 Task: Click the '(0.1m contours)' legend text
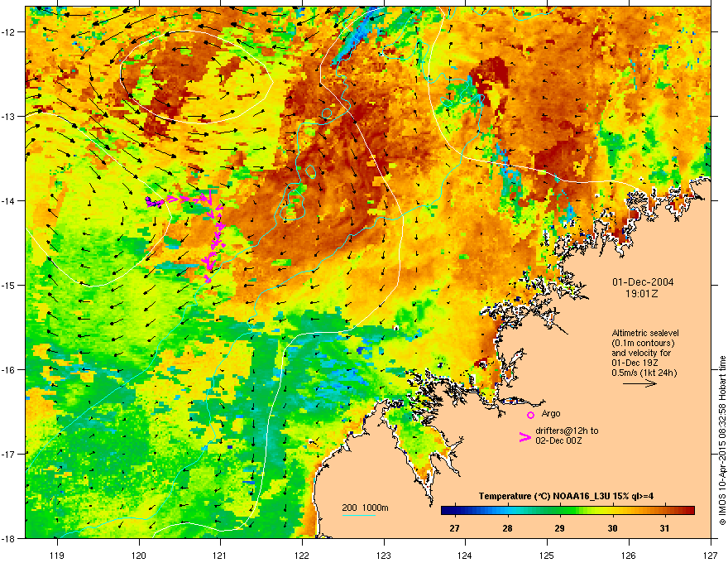[643, 344]
